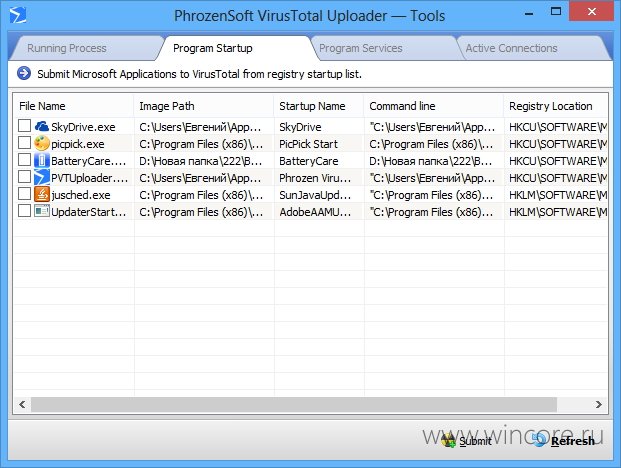Click HKCU registry location of SkyDrive.exe

558,127
